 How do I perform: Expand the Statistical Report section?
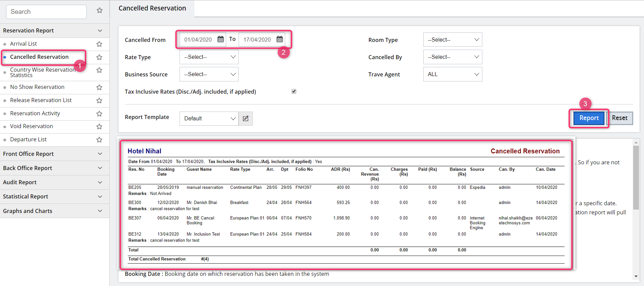point(55,196)
